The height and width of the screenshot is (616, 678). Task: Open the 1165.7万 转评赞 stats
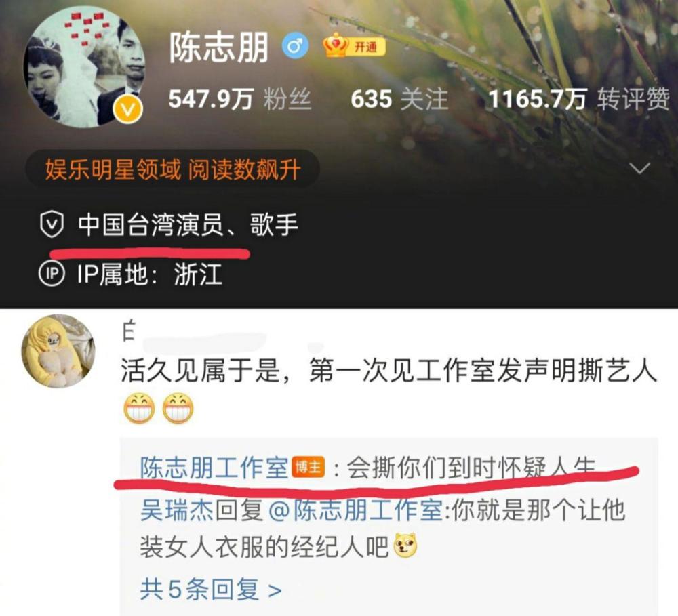[579, 99]
